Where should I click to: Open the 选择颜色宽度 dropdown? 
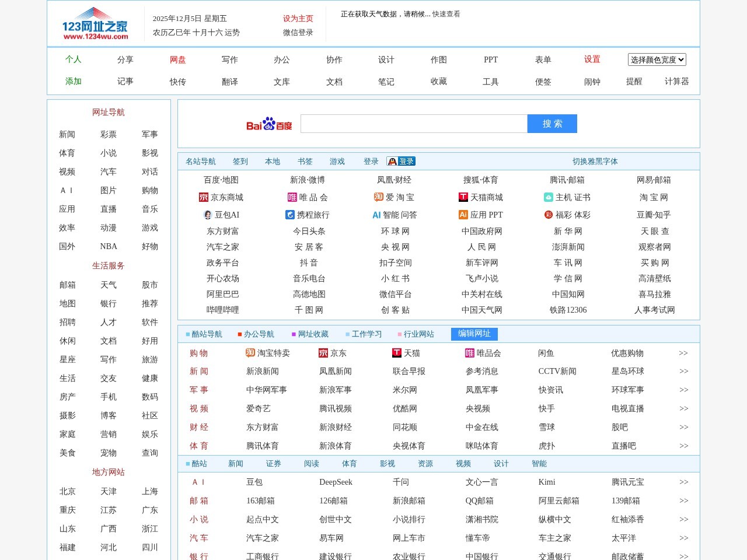pos(657,60)
